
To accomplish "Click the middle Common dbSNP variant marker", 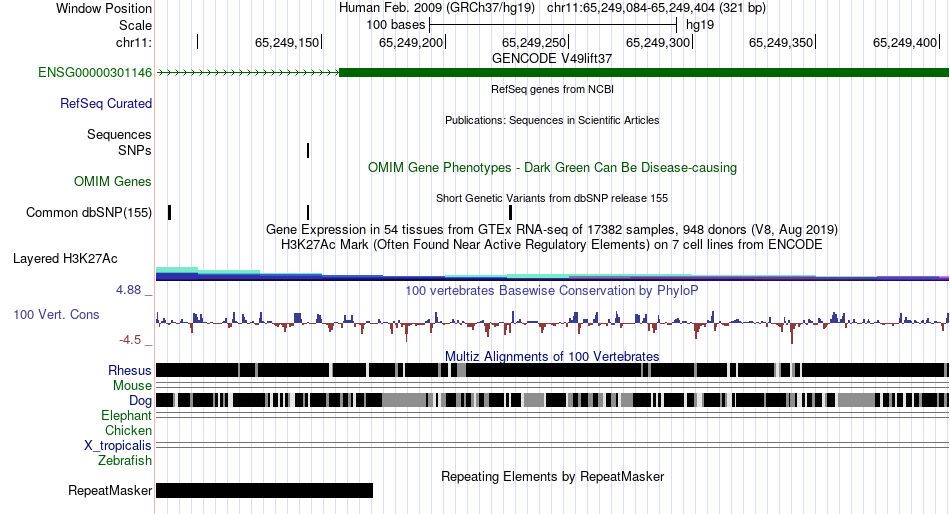I will point(308,213).
